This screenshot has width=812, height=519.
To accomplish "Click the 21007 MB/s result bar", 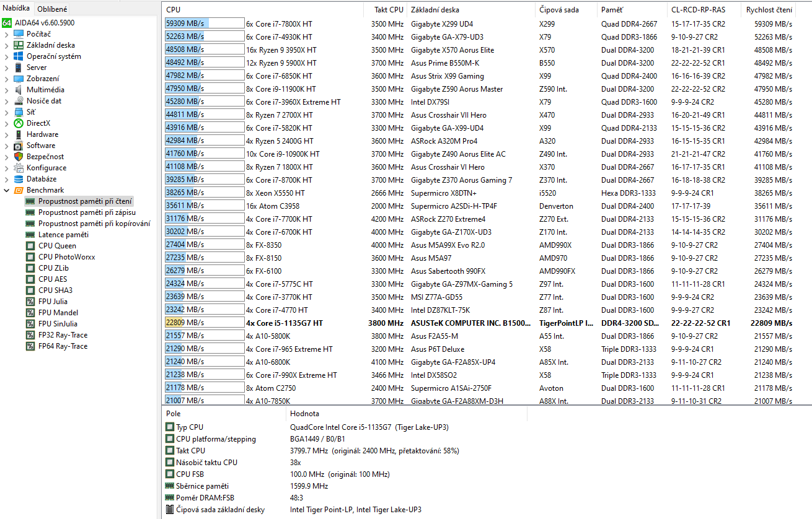I will pyautogui.click(x=205, y=401).
